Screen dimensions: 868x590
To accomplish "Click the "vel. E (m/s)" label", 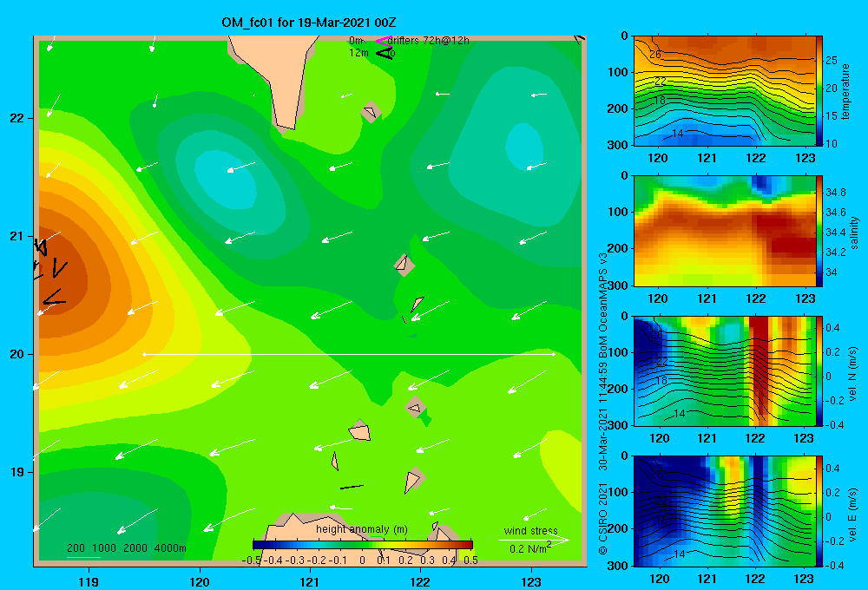I will click(x=853, y=513).
